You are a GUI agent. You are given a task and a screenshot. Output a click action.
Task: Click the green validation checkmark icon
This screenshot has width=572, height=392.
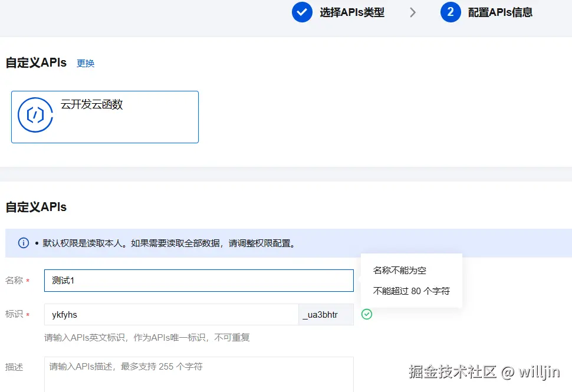[367, 314]
